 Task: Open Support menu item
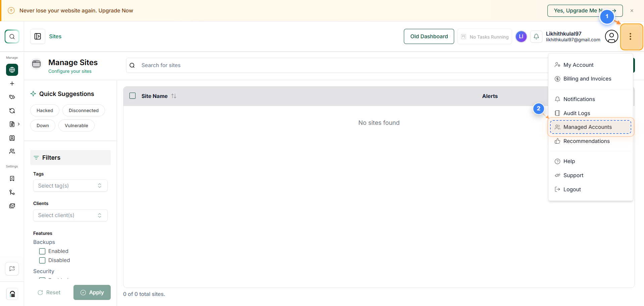[590, 175]
